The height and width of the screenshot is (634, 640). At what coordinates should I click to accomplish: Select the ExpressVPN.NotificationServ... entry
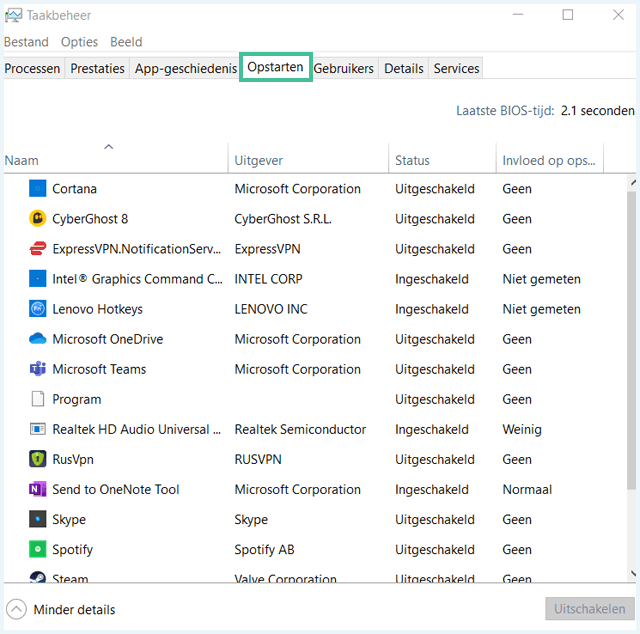(x=136, y=249)
